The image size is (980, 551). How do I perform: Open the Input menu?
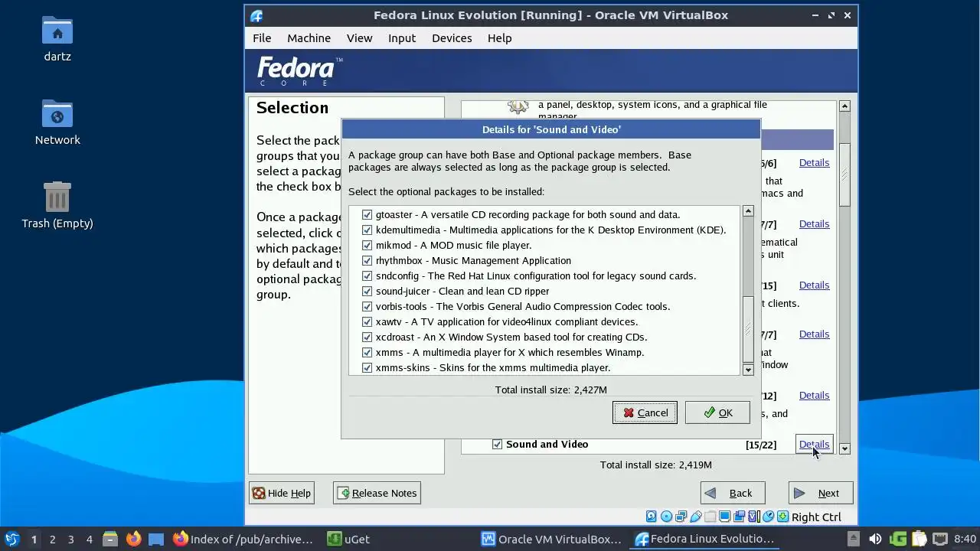pyautogui.click(x=402, y=37)
